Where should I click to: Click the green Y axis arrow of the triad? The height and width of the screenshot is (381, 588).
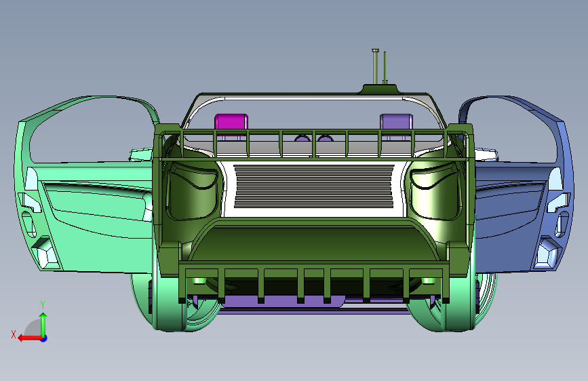pos(43,324)
